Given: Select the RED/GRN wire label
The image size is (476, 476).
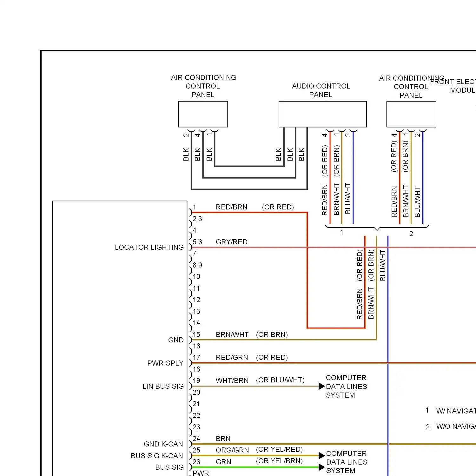Looking at the screenshot, I should point(232,357).
